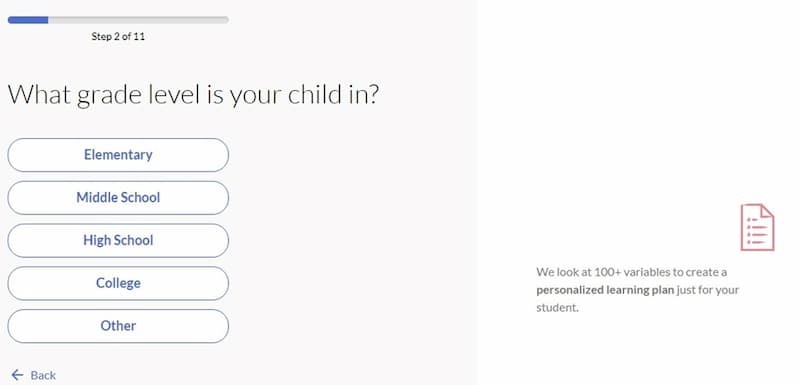Choose the Other grade option

coord(118,326)
